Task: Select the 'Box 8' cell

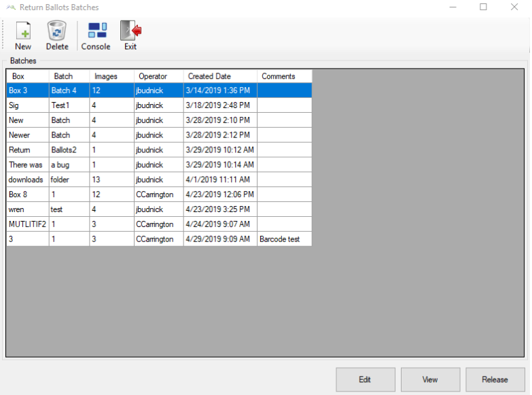Action: click(x=28, y=194)
